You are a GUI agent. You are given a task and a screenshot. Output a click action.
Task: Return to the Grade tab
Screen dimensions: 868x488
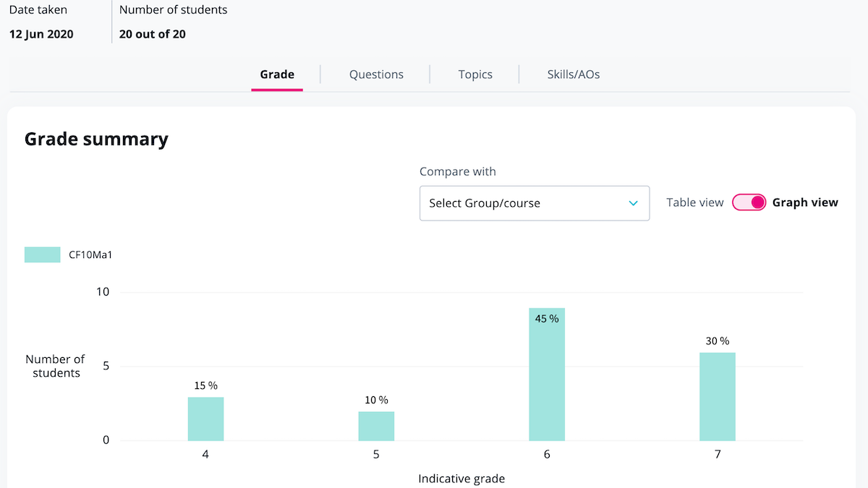(277, 74)
